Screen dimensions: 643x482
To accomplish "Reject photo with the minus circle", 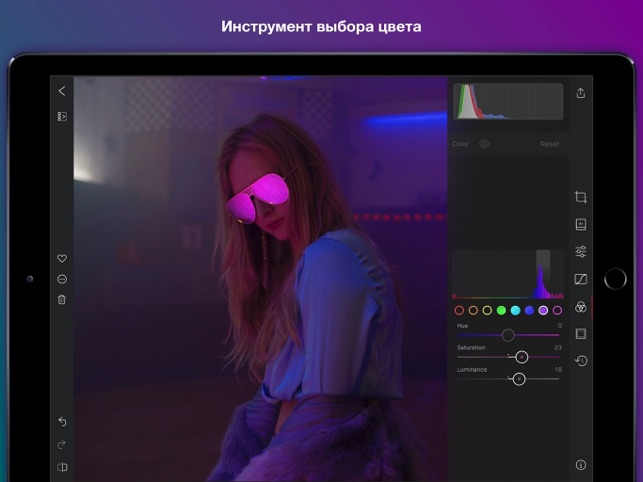I will [62, 279].
